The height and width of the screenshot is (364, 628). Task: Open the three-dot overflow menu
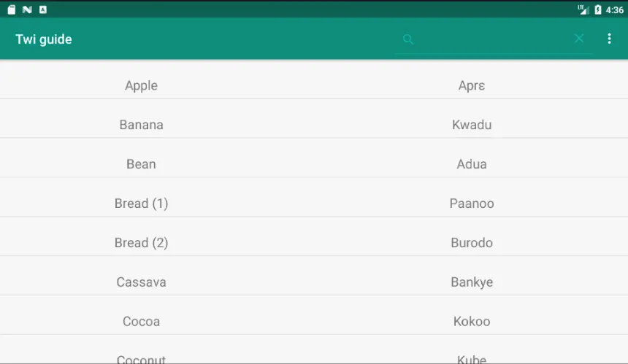[609, 39]
